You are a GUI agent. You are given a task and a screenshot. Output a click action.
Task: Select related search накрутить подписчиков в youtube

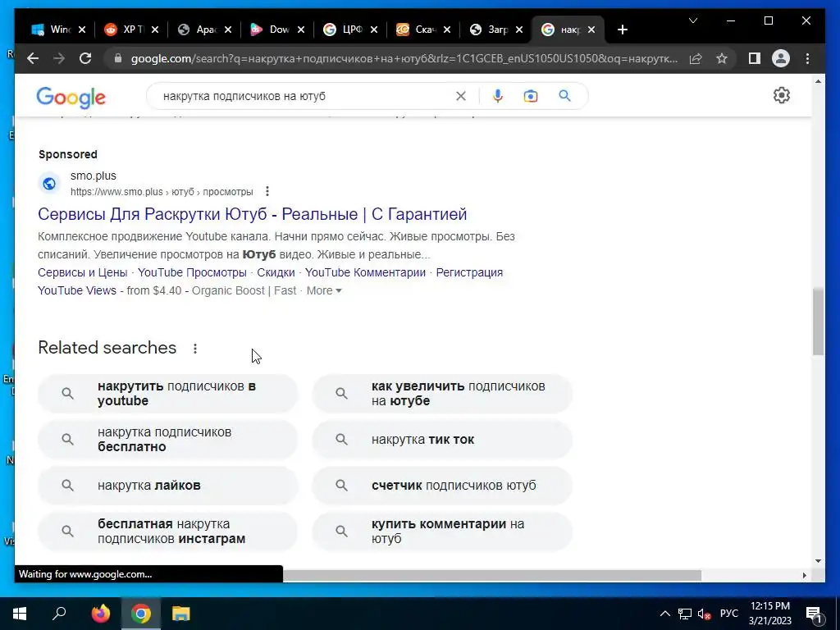[x=167, y=393]
